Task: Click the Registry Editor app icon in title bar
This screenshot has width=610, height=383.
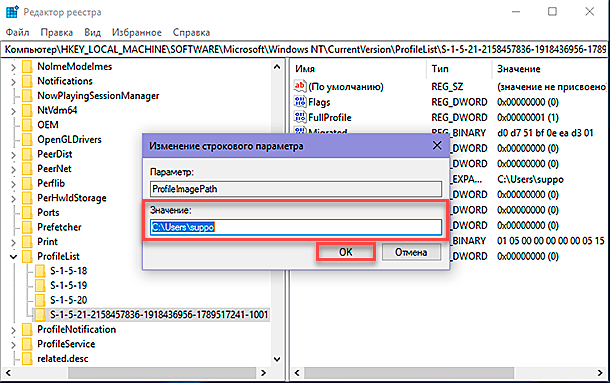Action: point(12,12)
